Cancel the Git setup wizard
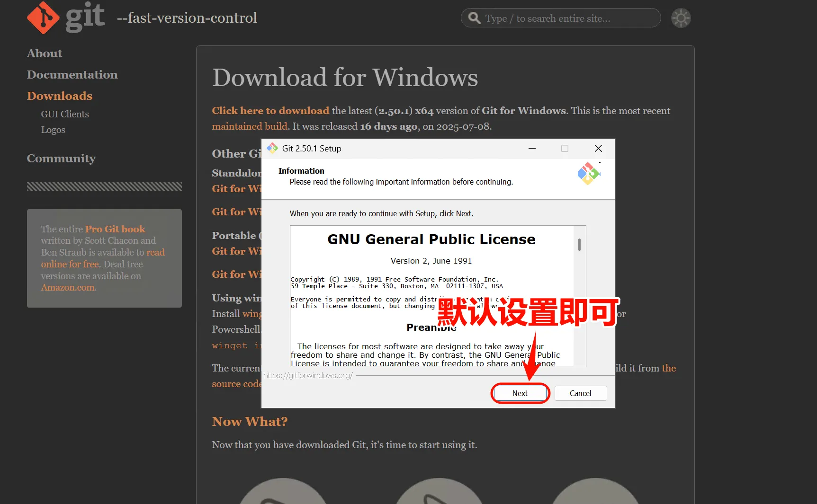 pos(580,393)
